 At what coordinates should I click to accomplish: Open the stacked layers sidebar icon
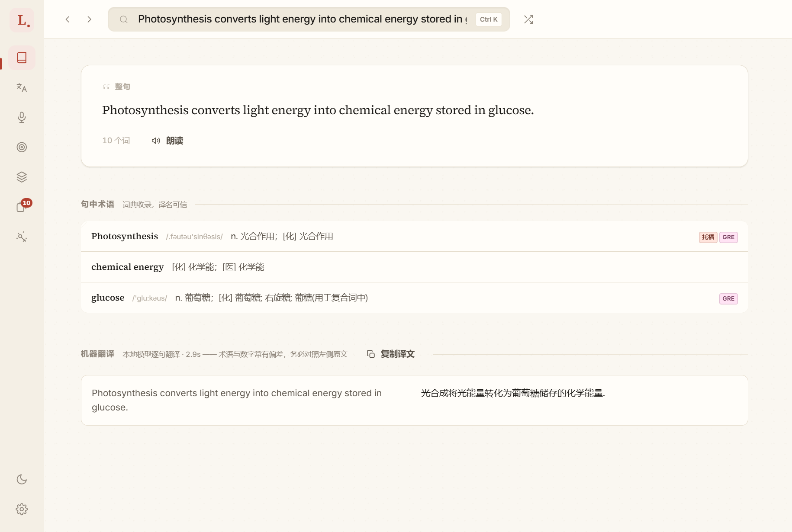coord(22,177)
